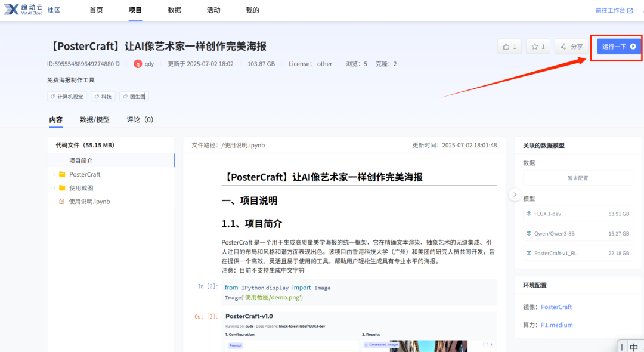This screenshot has height=352, width=644.
Task: Open the 活动 navigation menu
Action: click(x=213, y=10)
